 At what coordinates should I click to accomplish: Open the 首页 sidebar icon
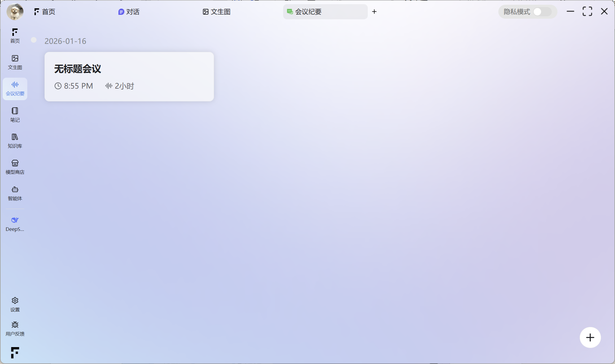[15, 36]
